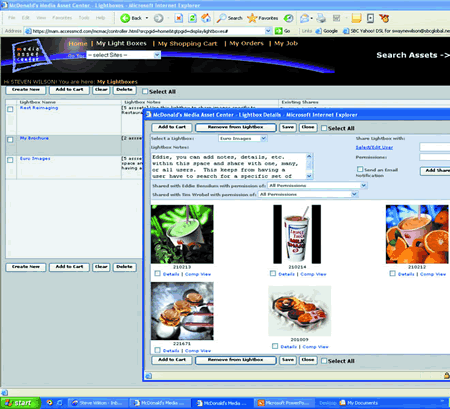The height and width of the screenshot is (409, 450).
Task: Click Comp View link for asset 210214
Action: click(x=313, y=274)
